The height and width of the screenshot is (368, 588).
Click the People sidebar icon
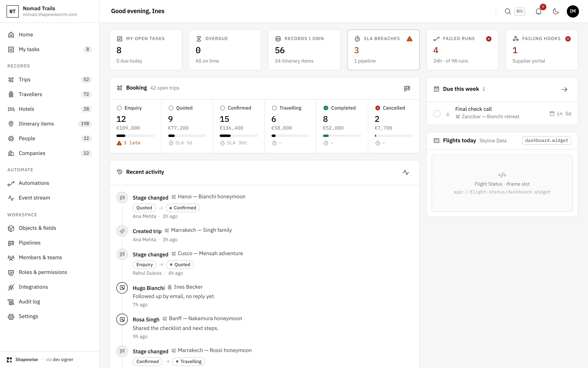(11, 138)
